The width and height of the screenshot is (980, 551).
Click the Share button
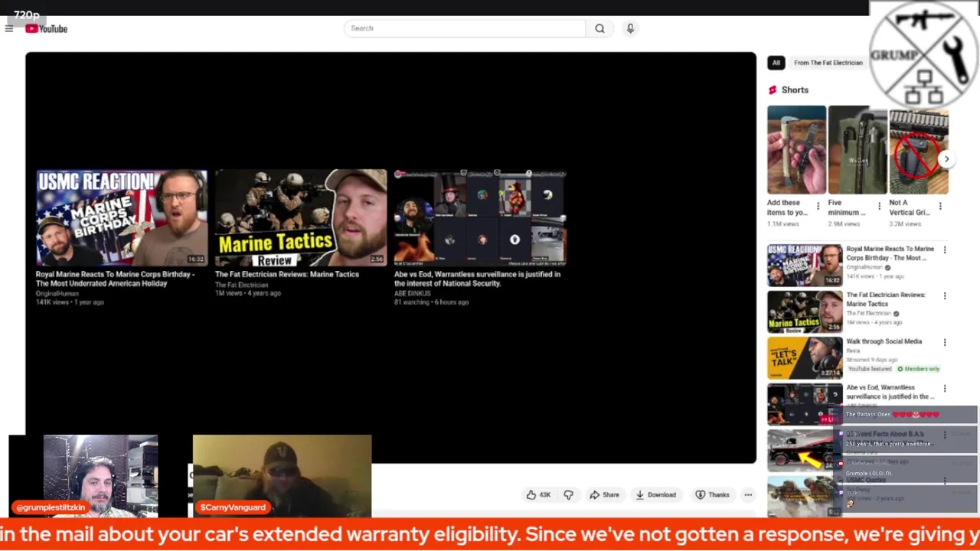pyautogui.click(x=603, y=495)
